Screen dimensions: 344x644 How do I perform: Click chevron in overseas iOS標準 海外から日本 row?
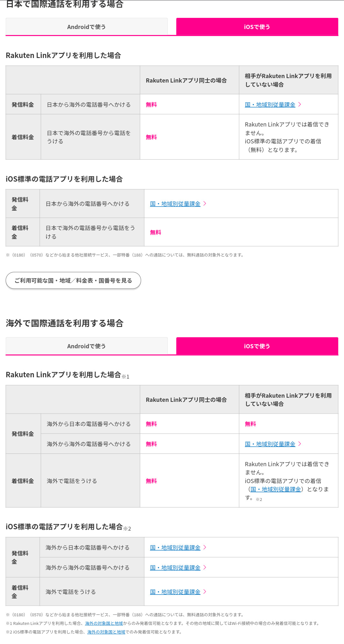(x=205, y=547)
